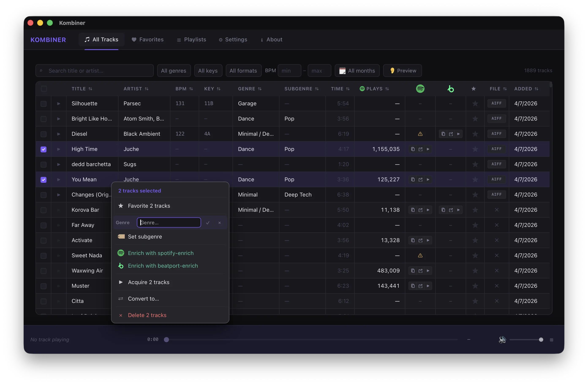The height and width of the screenshot is (385, 588).
Task: Focus the Genre... text input
Action: tap(169, 223)
